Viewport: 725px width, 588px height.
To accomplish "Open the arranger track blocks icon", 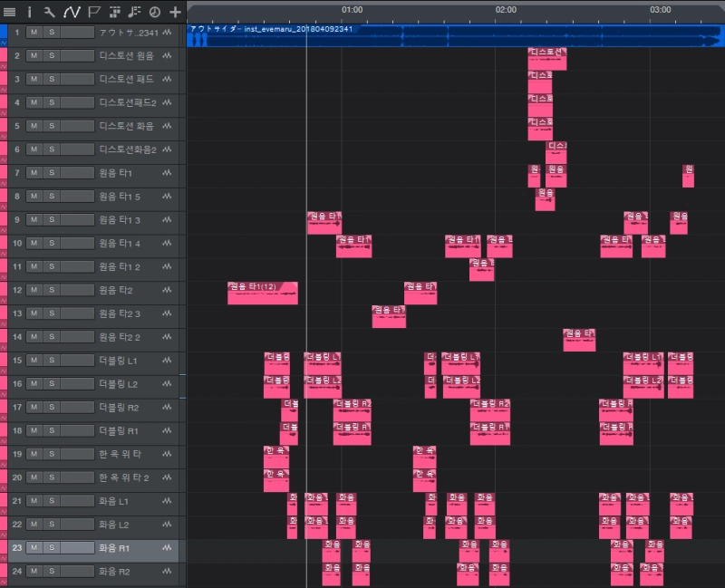I will (114, 12).
